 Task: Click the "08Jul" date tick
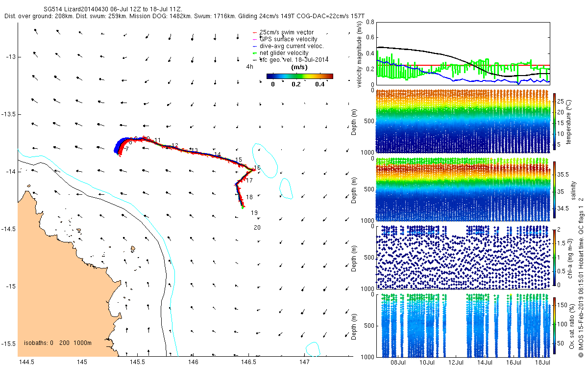pyautogui.click(x=398, y=362)
